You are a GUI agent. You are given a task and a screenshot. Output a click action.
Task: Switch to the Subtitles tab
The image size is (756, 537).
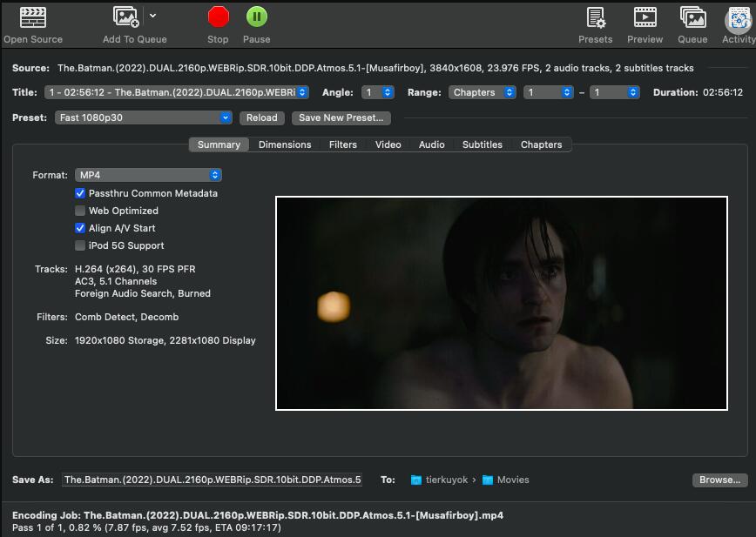coord(483,144)
